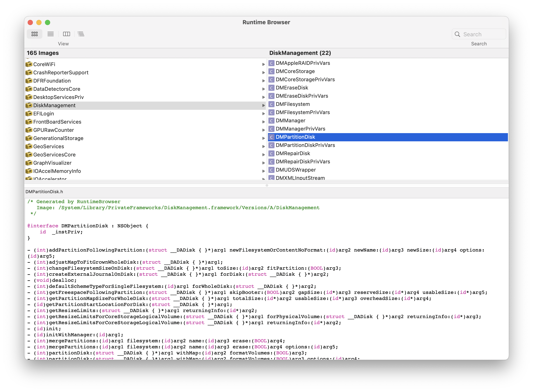Viewport: 533px width, 392px height.
Task: Select the DesktopServicesPriv image row
Action: coord(145,97)
